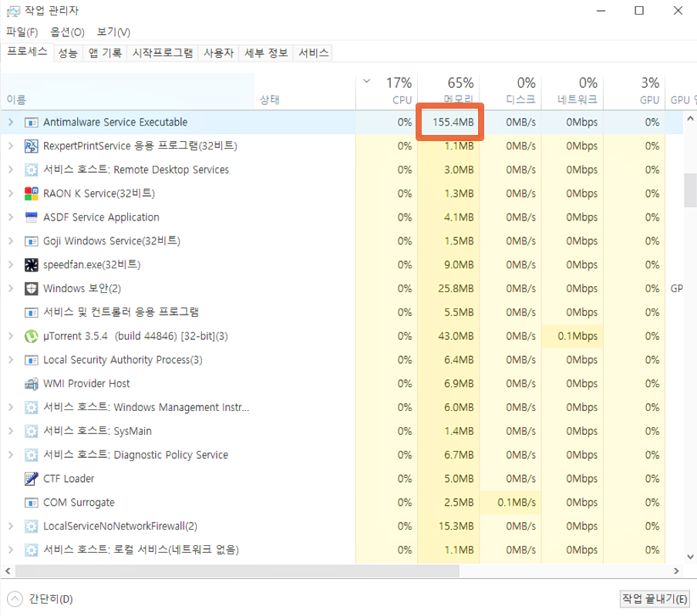
Task: Click the 25.8MB memory value
Action: [456, 288]
